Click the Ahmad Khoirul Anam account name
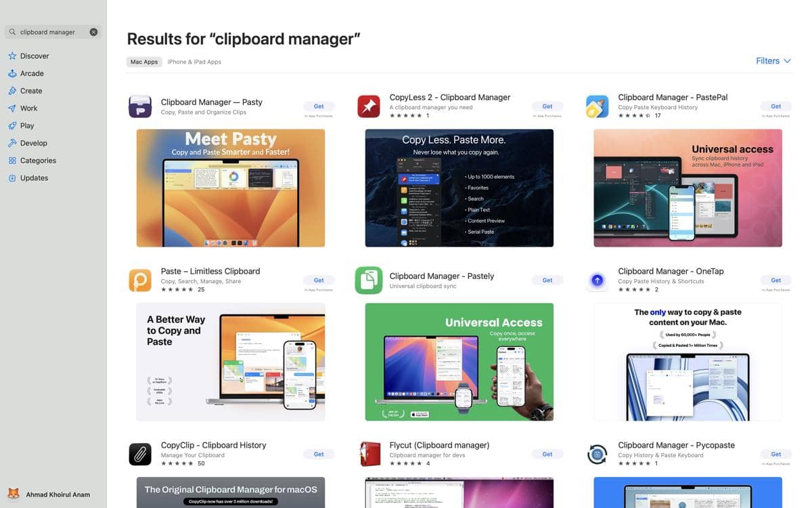The height and width of the screenshot is (508, 812). click(x=58, y=494)
